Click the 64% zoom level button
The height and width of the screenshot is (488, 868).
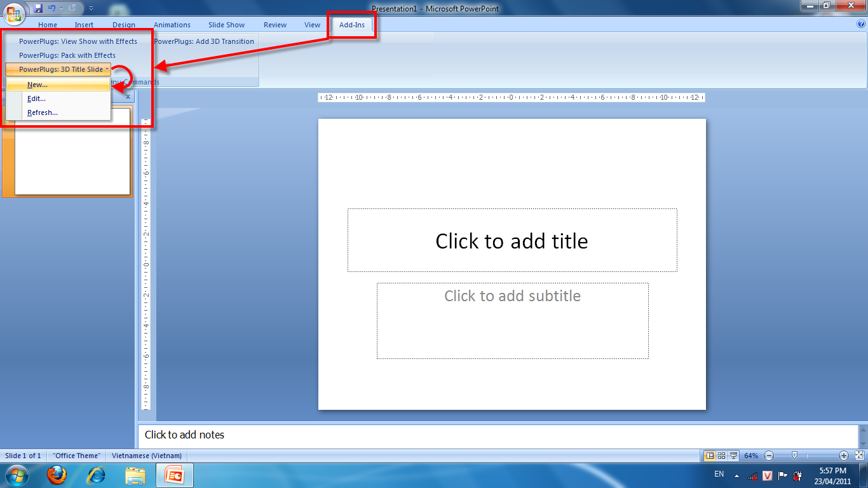[x=751, y=456]
